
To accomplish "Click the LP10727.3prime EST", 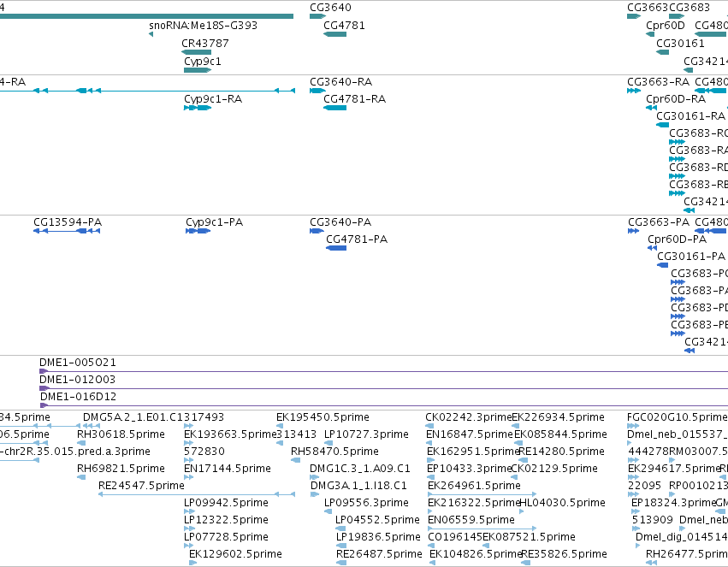I will pyautogui.click(x=328, y=443).
